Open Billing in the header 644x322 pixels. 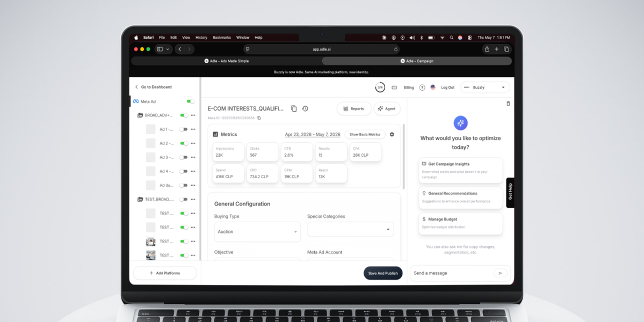pyautogui.click(x=409, y=87)
